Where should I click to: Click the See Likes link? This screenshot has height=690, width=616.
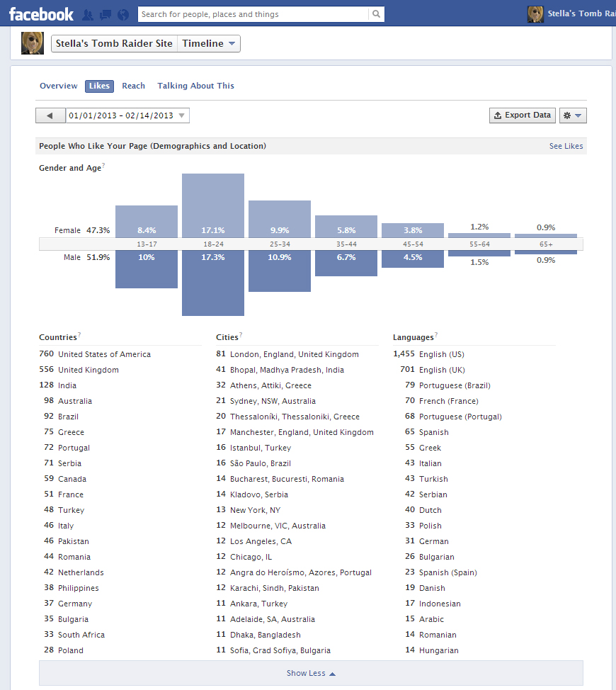click(566, 146)
